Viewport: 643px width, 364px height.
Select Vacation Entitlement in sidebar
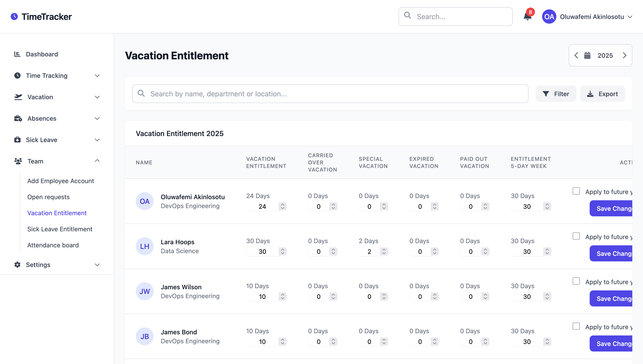pyautogui.click(x=57, y=213)
